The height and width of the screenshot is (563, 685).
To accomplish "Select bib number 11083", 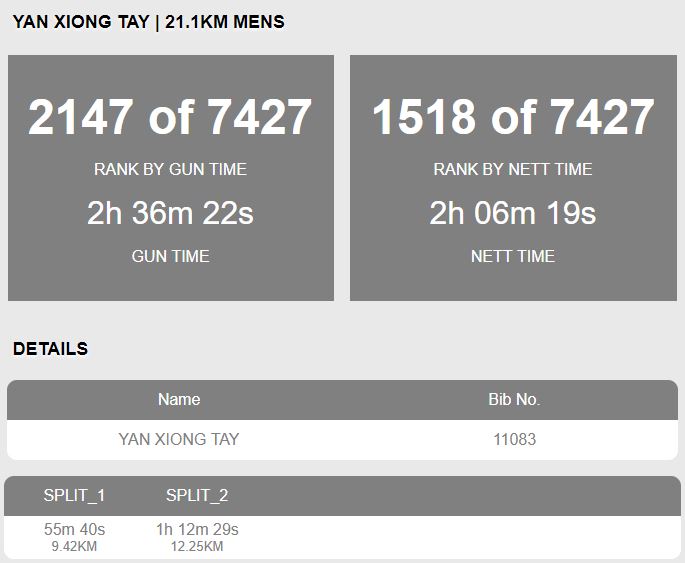I will click(514, 439).
